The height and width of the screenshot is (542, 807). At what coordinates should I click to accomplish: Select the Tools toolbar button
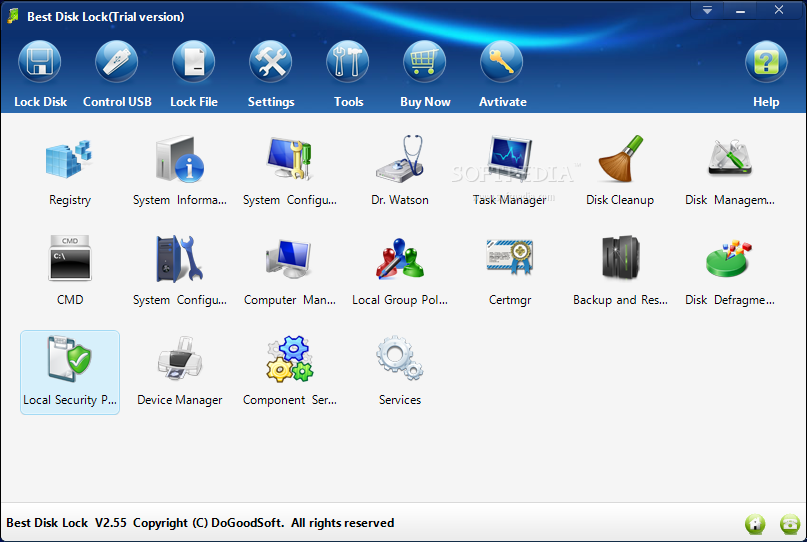pos(348,75)
